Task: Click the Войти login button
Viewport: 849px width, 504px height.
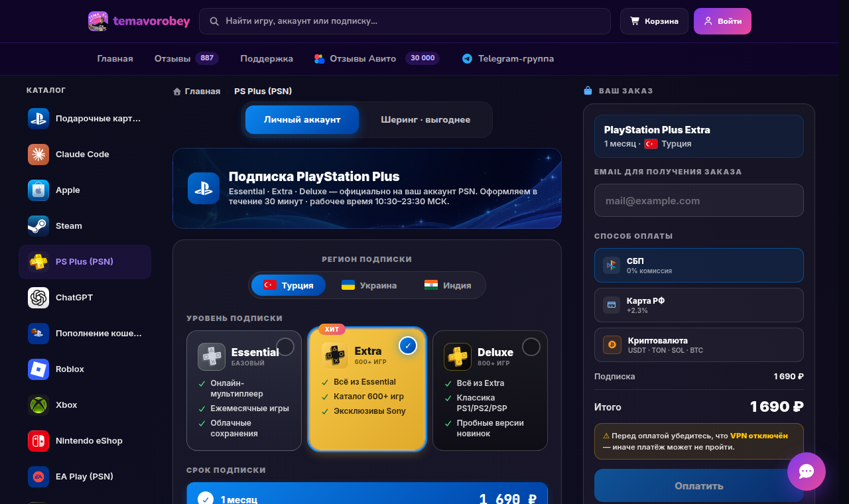Action: point(722,21)
